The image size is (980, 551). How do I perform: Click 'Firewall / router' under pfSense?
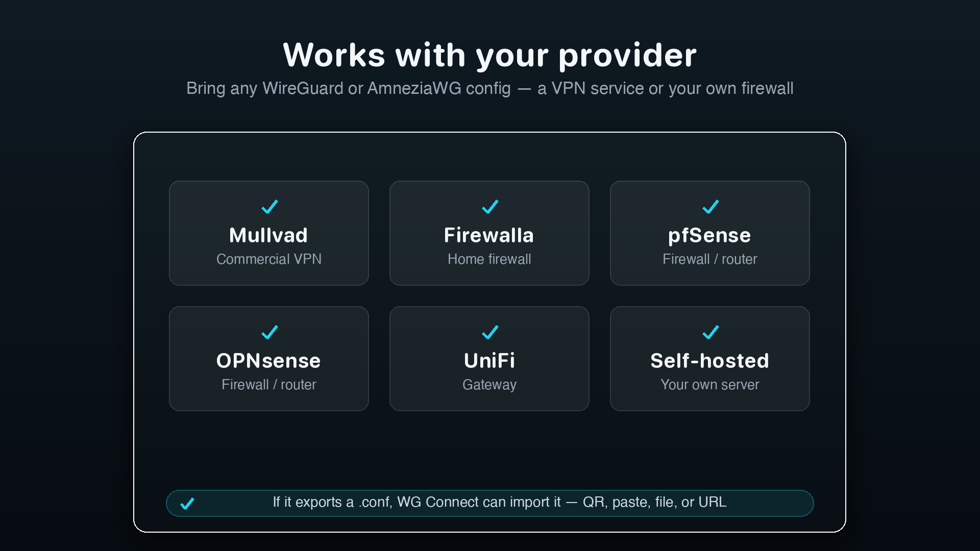click(x=710, y=259)
